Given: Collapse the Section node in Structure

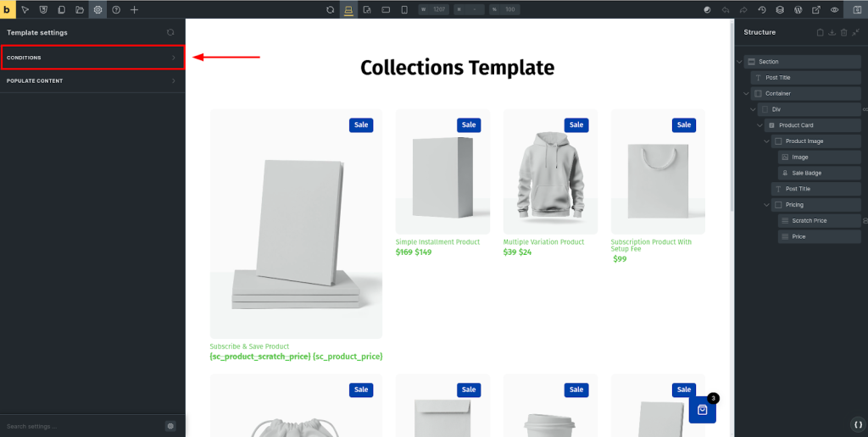Looking at the screenshot, I should [x=739, y=62].
